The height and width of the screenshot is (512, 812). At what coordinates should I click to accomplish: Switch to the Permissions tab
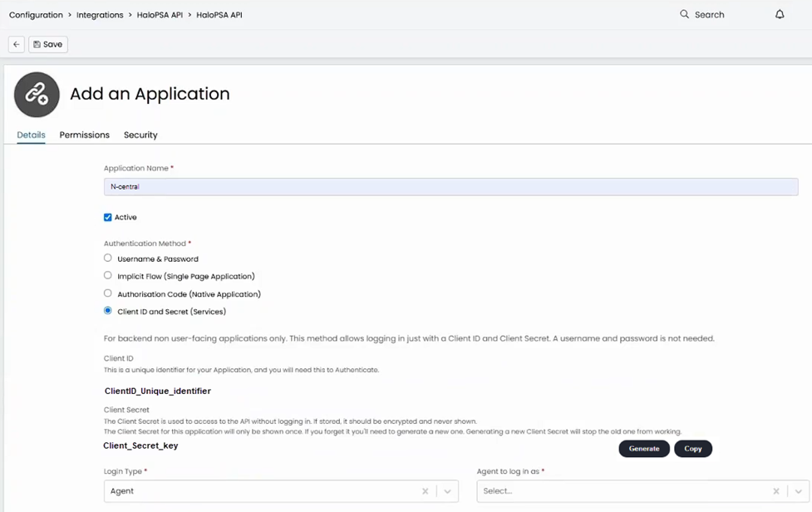click(84, 135)
